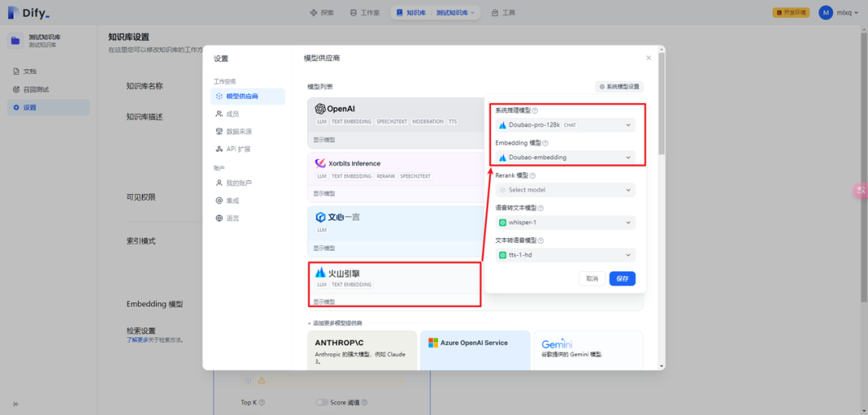
Task: Expand 显示模型 under 火山引擎
Action: point(324,302)
